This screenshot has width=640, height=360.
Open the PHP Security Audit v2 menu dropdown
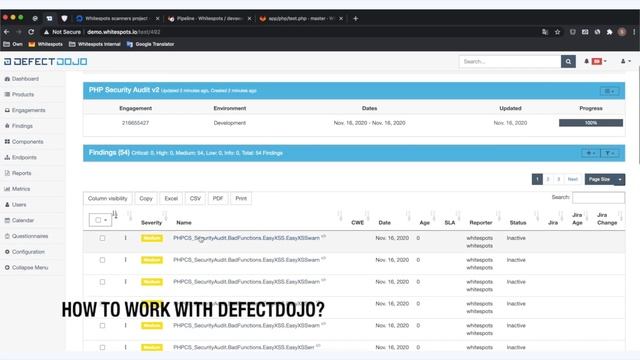(x=609, y=91)
